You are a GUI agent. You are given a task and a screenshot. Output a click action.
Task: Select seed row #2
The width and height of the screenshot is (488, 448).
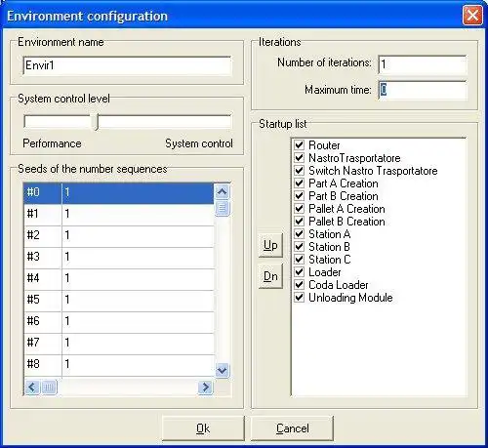[119, 236]
